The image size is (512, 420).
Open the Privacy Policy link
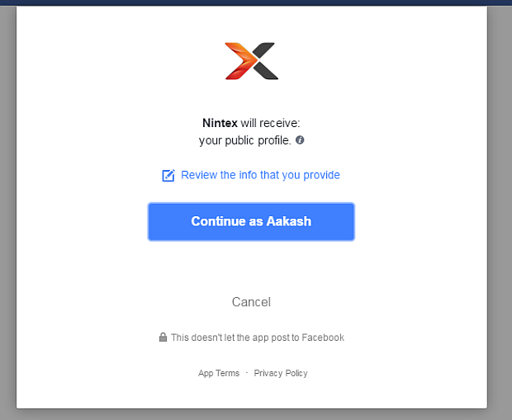coord(281,373)
